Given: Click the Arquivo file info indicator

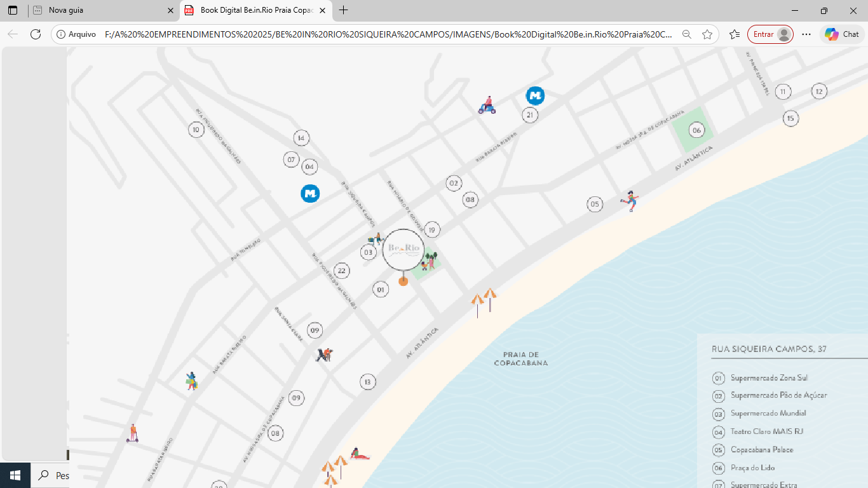Looking at the screenshot, I should 76,34.
